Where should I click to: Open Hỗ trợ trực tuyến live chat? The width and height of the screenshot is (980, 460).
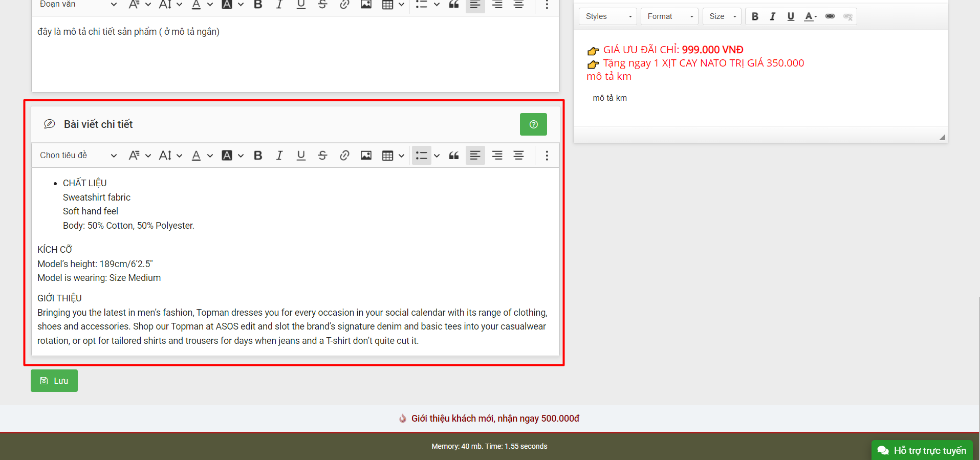pos(922,450)
